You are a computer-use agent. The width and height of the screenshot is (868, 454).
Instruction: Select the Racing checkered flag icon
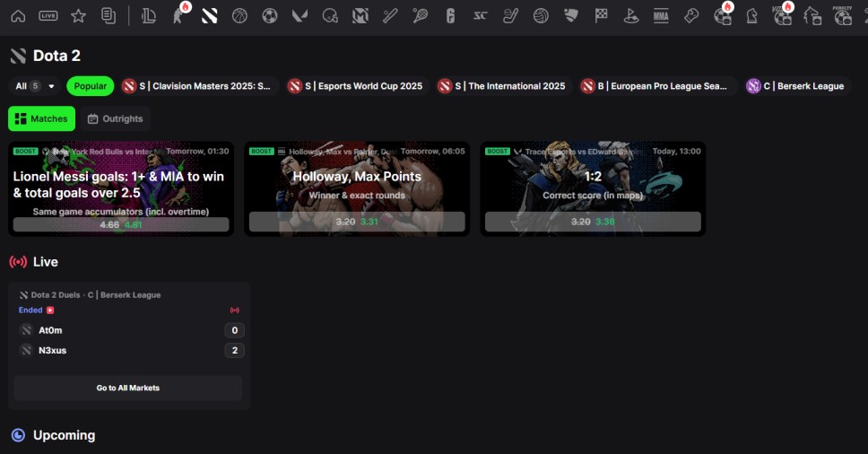pos(601,16)
